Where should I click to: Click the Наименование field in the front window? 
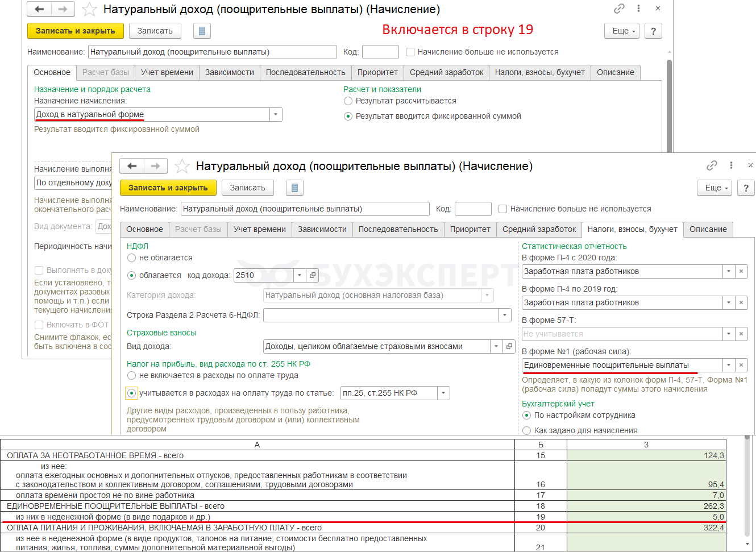pos(305,209)
